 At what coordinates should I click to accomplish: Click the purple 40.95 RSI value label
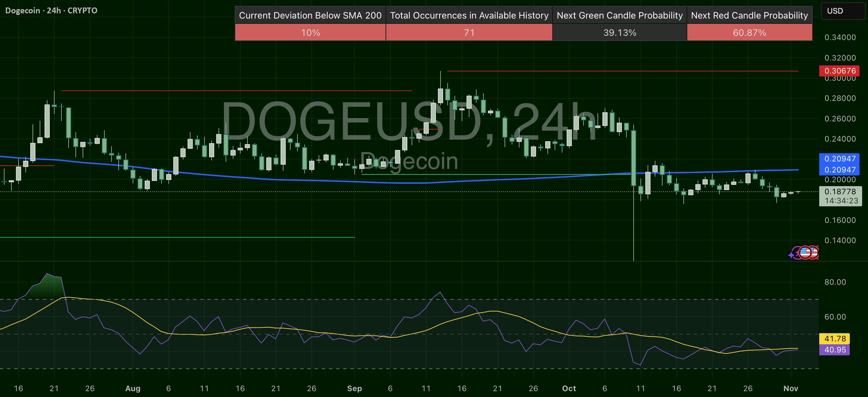pos(835,350)
